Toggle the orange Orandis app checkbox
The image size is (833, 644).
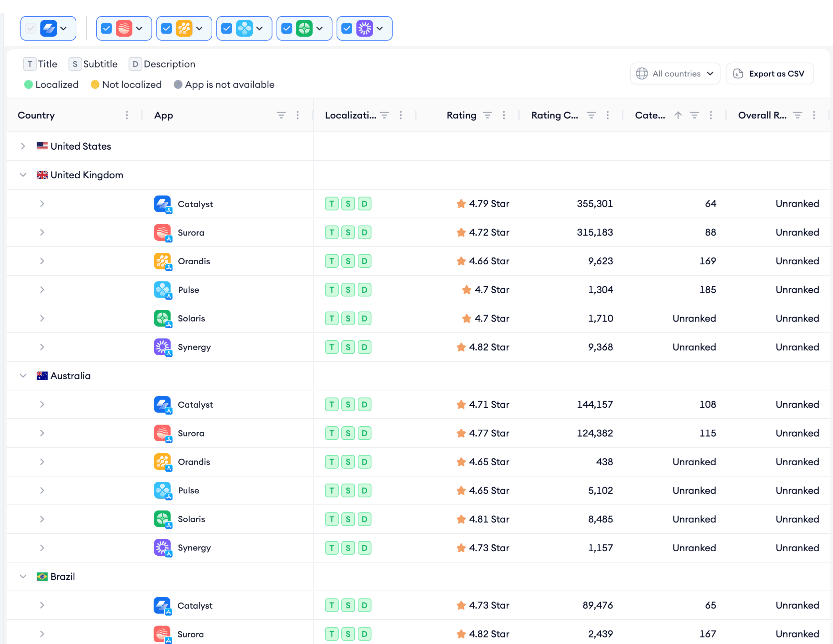167,28
